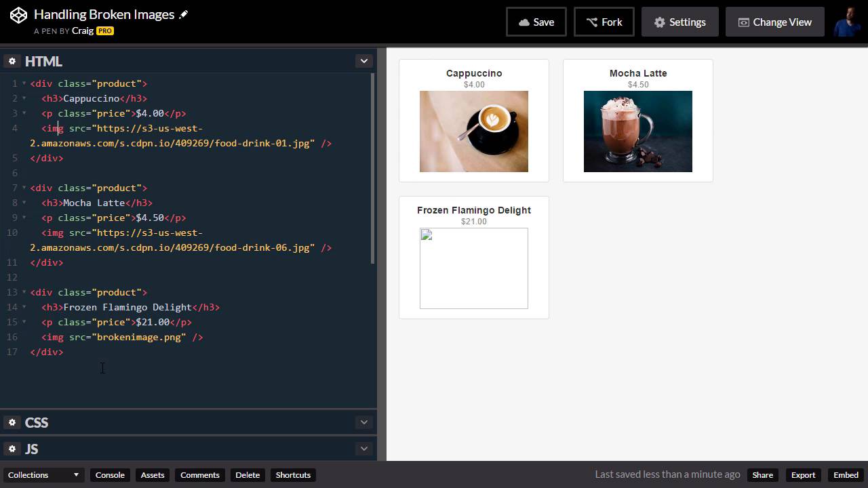Toggle fold arrow on line 1
This screenshot has height=488, width=868.
point(24,83)
